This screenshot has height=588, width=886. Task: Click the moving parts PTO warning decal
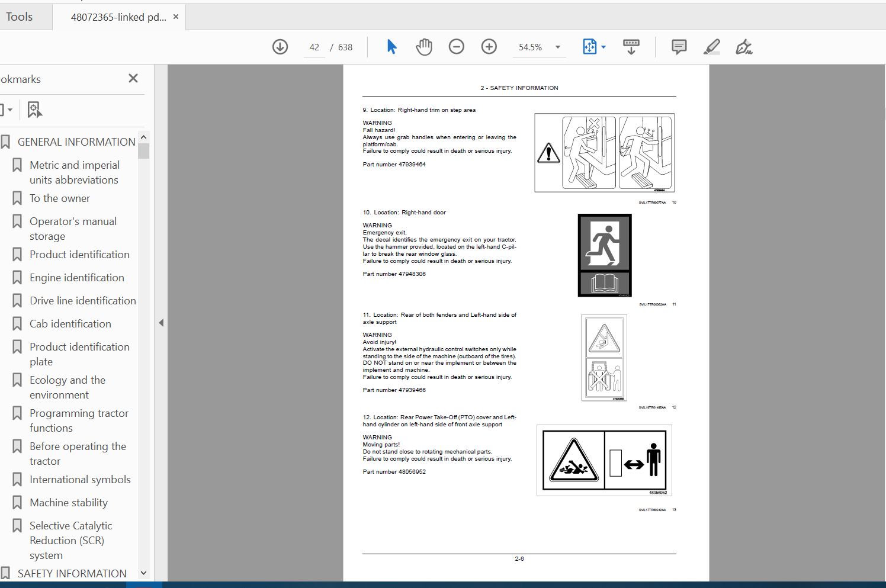tap(604, 460)
